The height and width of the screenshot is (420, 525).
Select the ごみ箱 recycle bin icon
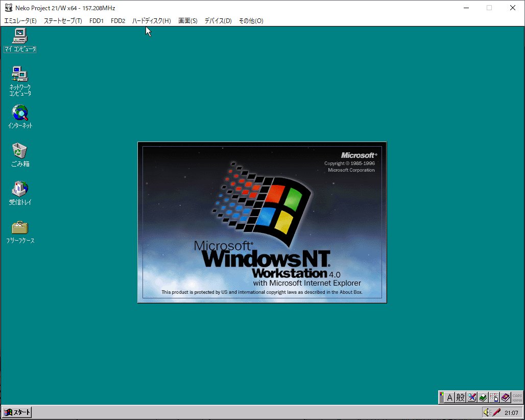click(x=20, y=155)
